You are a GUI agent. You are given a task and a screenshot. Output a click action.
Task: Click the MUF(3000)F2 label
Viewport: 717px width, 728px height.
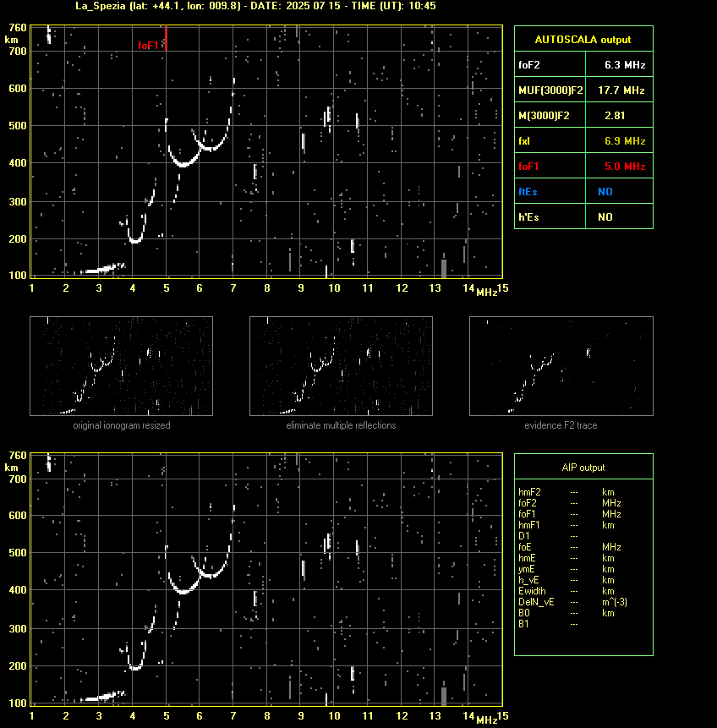pyautogui.click(x=550, y=90)
